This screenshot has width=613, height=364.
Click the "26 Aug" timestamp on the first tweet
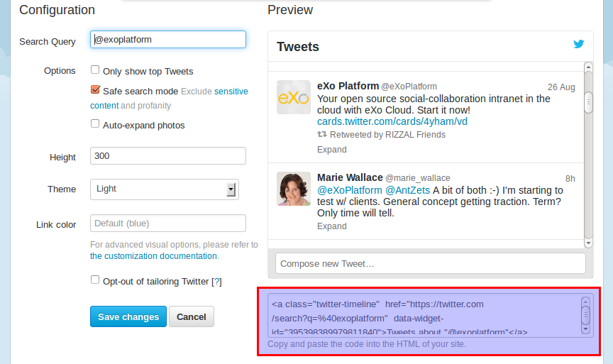(561, 87)
